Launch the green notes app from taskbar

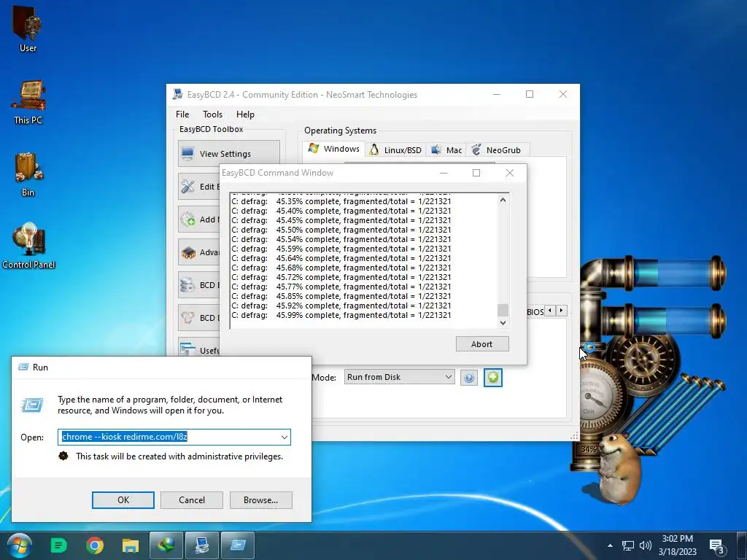coord(58,545)
